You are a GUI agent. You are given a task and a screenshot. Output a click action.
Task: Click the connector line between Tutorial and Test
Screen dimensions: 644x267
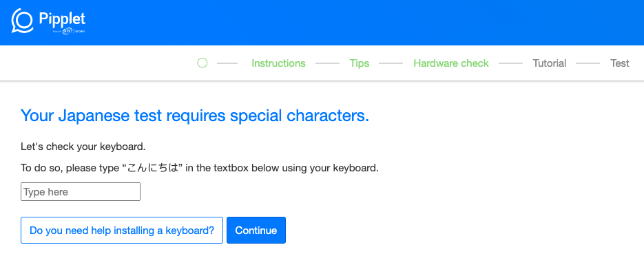tap(588, 63)
